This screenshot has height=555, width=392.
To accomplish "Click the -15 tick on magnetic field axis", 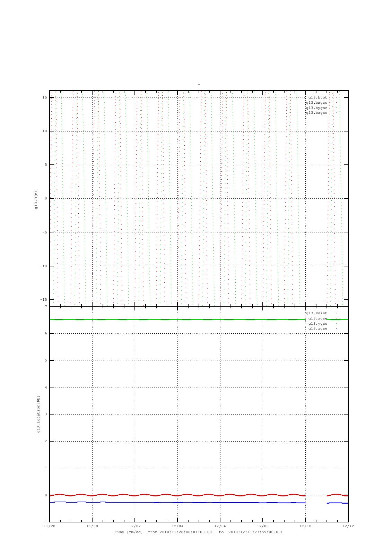I will point(43,300).
